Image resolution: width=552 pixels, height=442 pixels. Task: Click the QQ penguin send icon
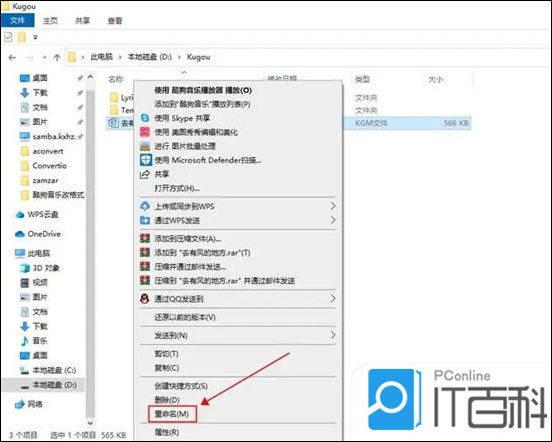click(x=145, y=298)
